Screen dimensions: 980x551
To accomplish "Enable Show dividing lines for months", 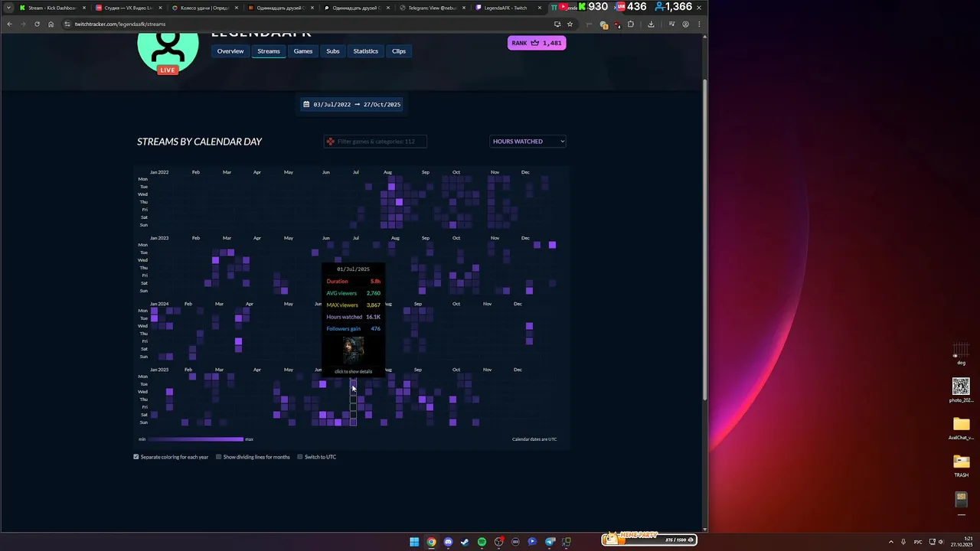I will (218, 457).
